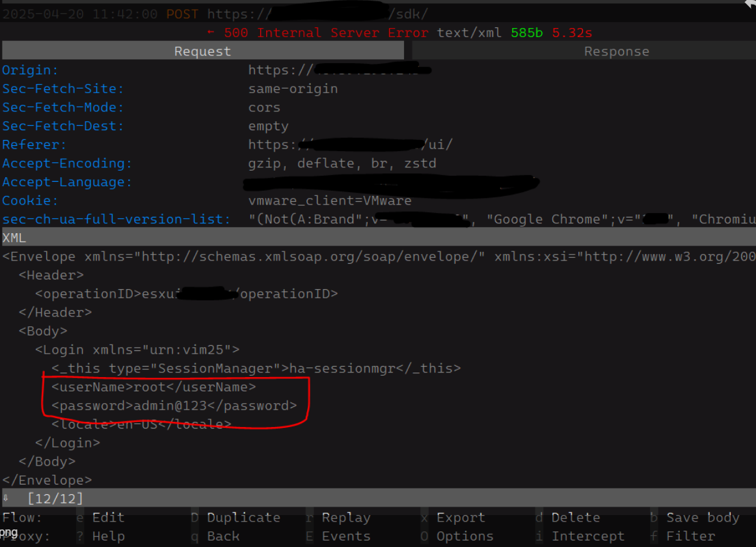Screen dimensions: 756x547
Task: Click Save body in the bottom bar
Action: 703,518
